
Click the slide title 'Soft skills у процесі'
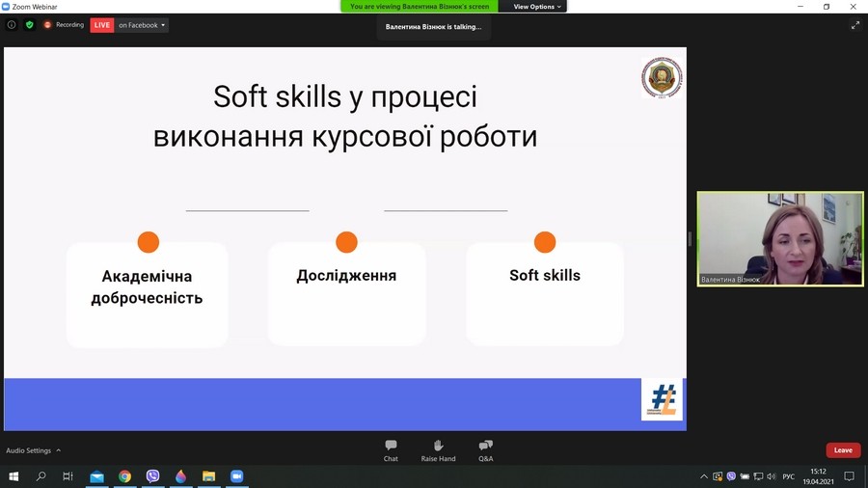click(345, 96)
